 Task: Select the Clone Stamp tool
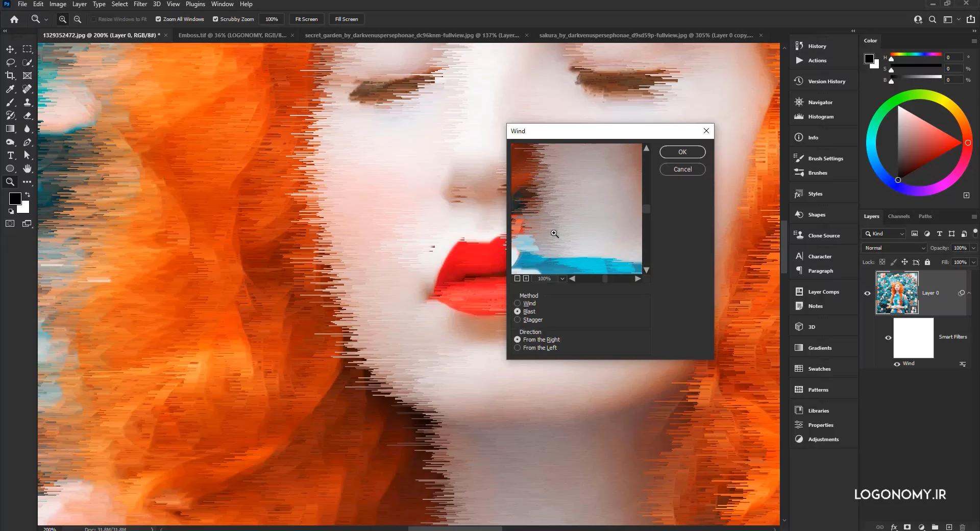pos(28,102)
